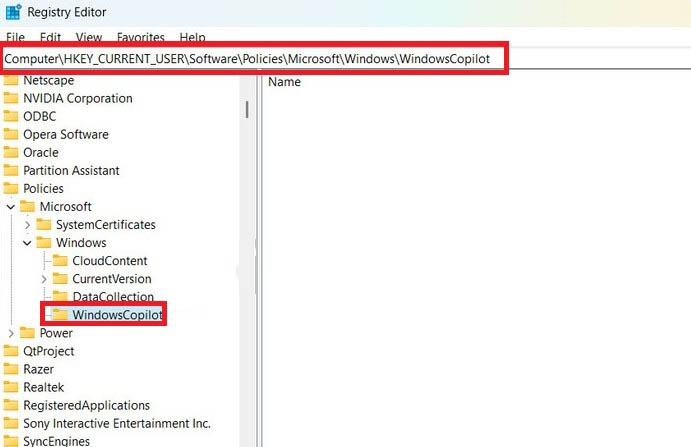Click the Opera Software folder icon
691x447 pixels.
[11, 134]
